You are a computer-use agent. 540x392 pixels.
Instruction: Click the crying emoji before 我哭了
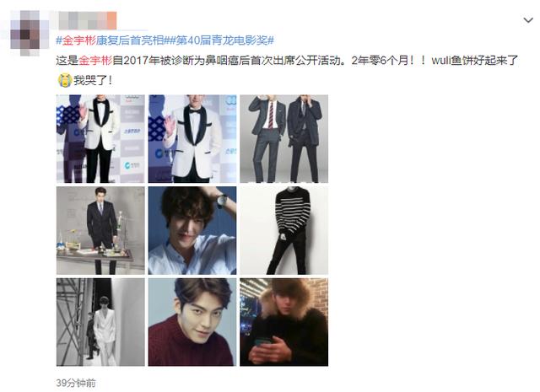[x=64, y=80]
